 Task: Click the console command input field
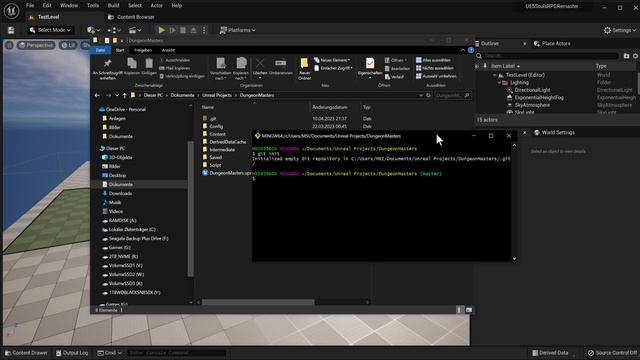pyautogui.click(x=176, y=353)
